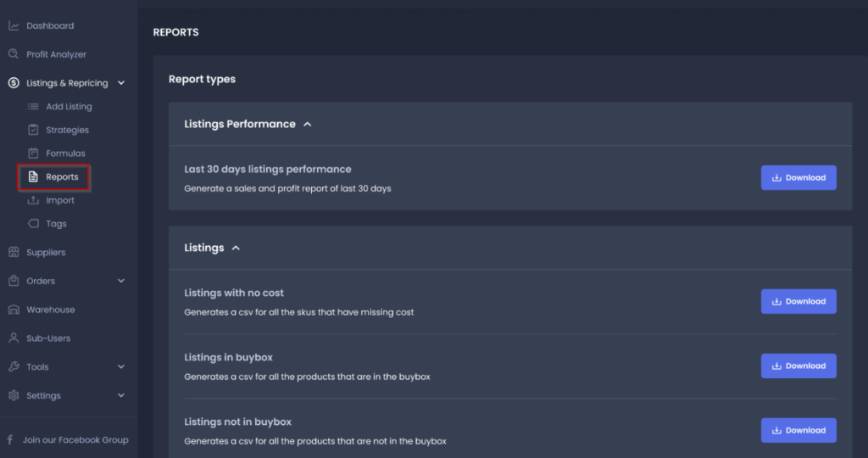
Task: Click the Add Listing list icon
Action: click(33, 106)
